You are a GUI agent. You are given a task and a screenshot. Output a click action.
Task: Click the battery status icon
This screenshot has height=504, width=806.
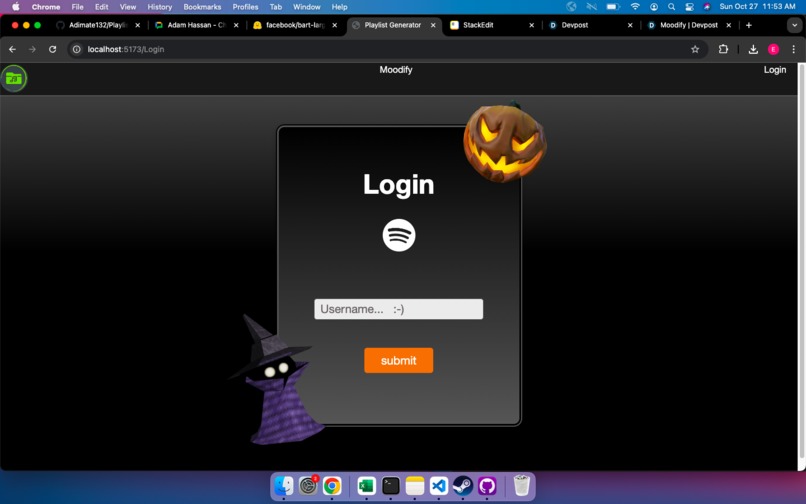[x=612, y=7]
